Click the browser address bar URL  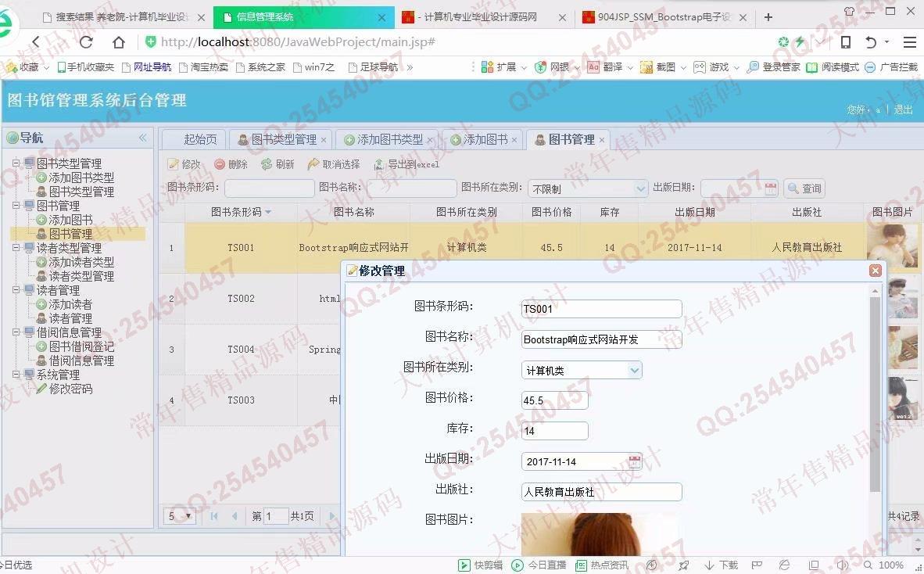298,42
